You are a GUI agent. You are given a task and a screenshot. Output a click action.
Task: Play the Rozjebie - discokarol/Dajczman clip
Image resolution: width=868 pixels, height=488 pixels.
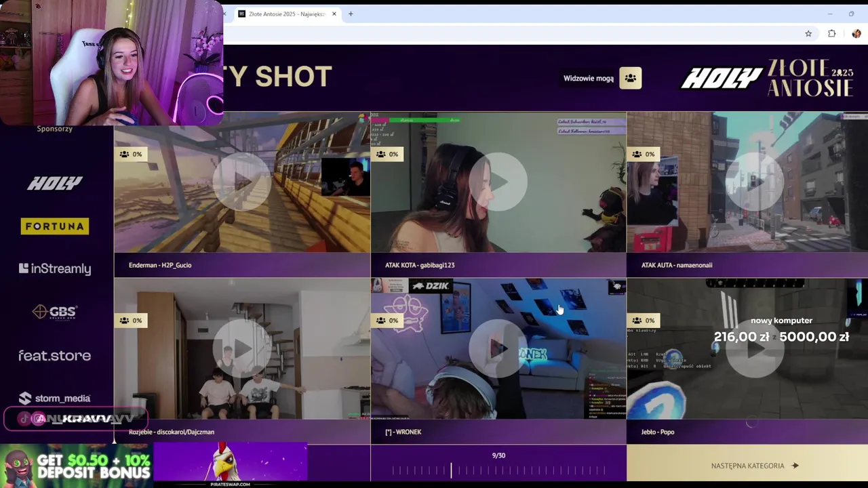pos(242,348)
